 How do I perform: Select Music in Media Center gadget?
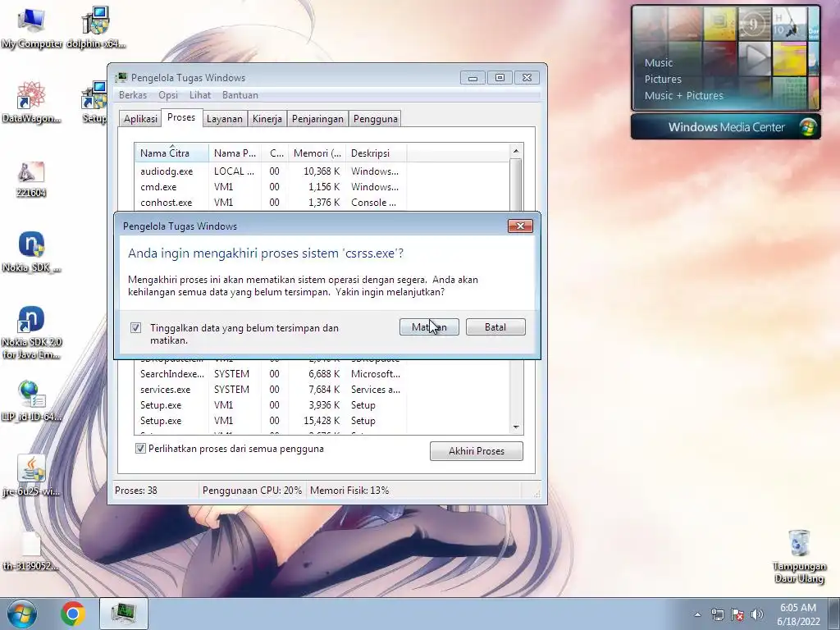pos(659,62)
